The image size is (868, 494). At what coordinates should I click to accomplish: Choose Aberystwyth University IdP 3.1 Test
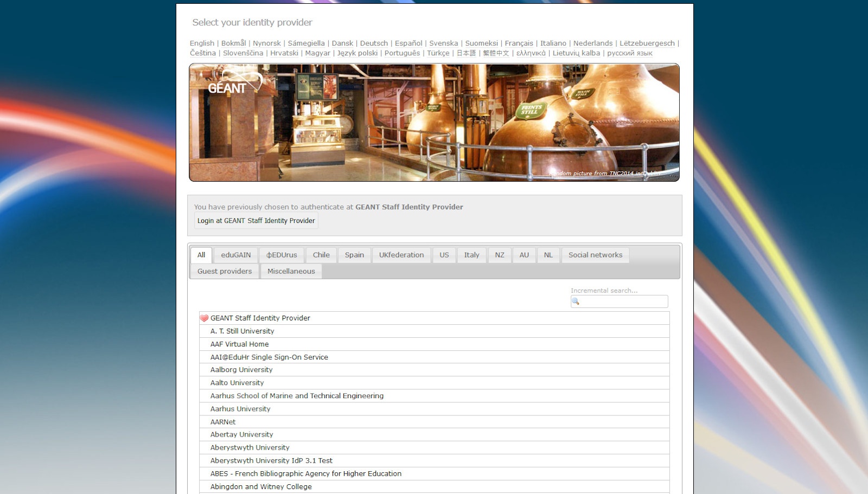434,460
